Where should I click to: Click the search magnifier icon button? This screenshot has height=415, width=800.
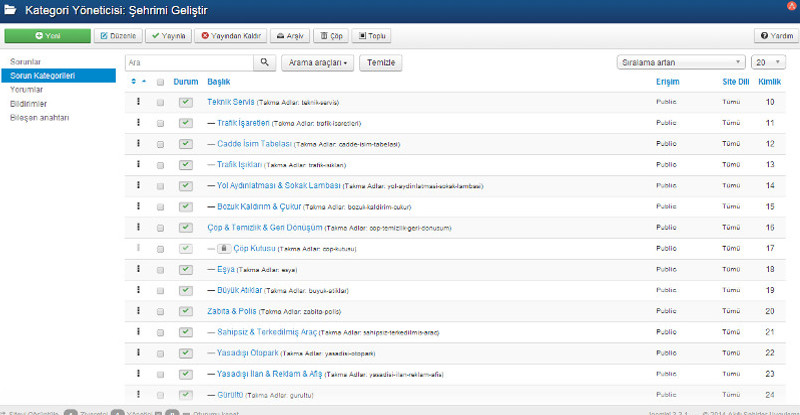coord(264,62)
